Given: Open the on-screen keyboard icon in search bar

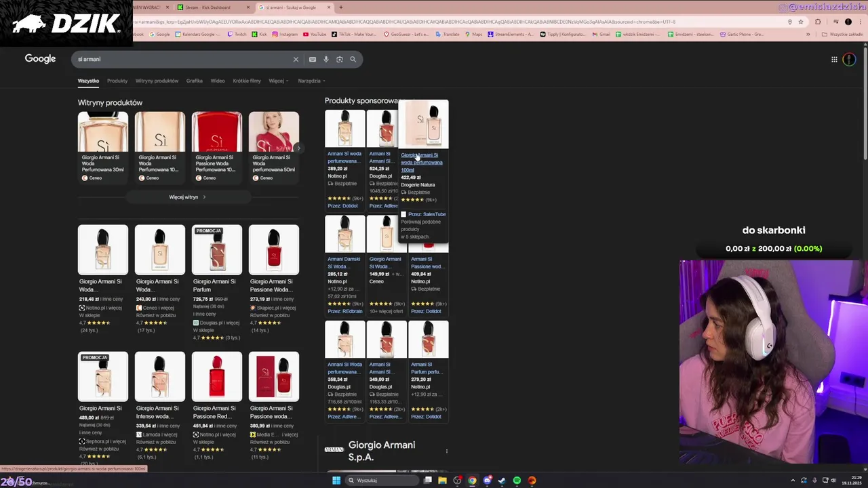Looking at the screenshot, I should 313,59.
